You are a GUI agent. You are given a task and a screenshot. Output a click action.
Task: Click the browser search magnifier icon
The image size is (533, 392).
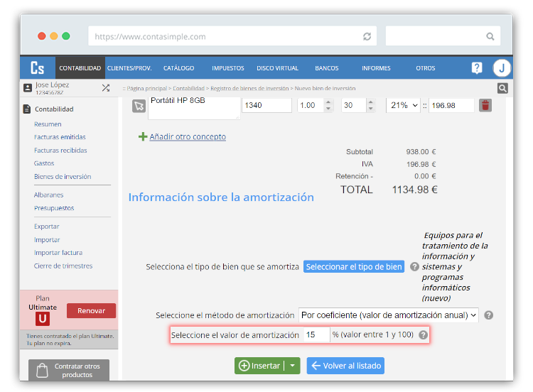(490, 36)
